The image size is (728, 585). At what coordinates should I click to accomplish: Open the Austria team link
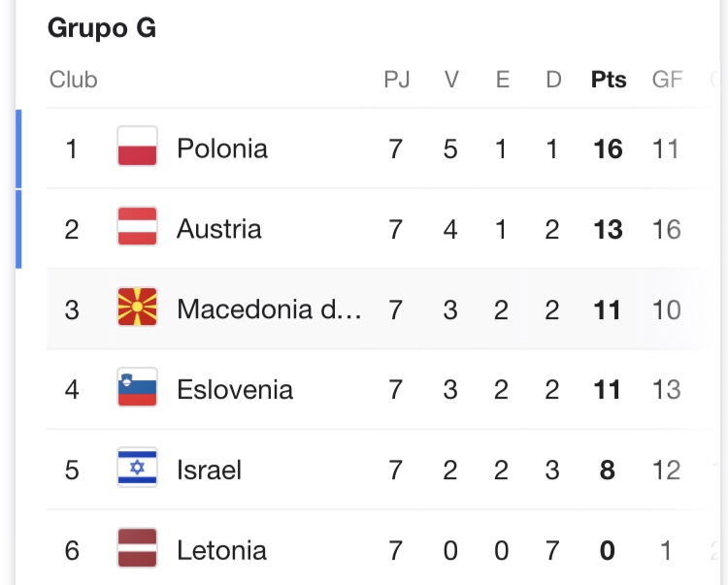218,229
